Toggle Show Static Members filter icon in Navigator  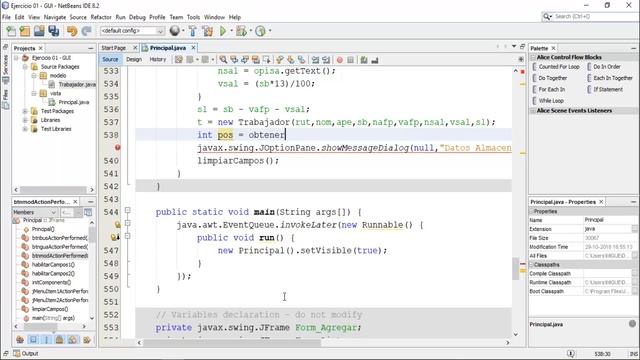(x=47, y=339)
